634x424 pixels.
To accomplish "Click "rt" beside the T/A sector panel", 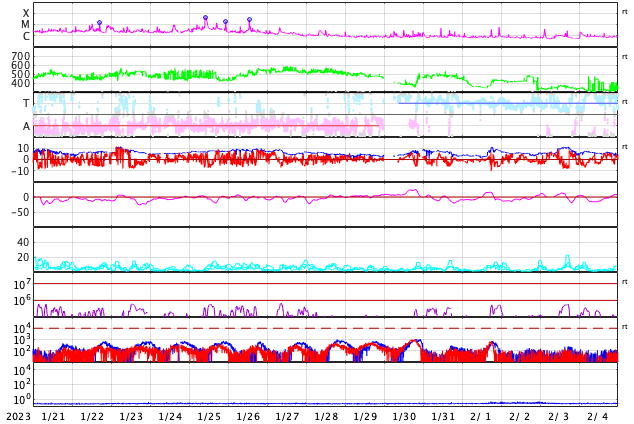I will click(x=625, y=102).
